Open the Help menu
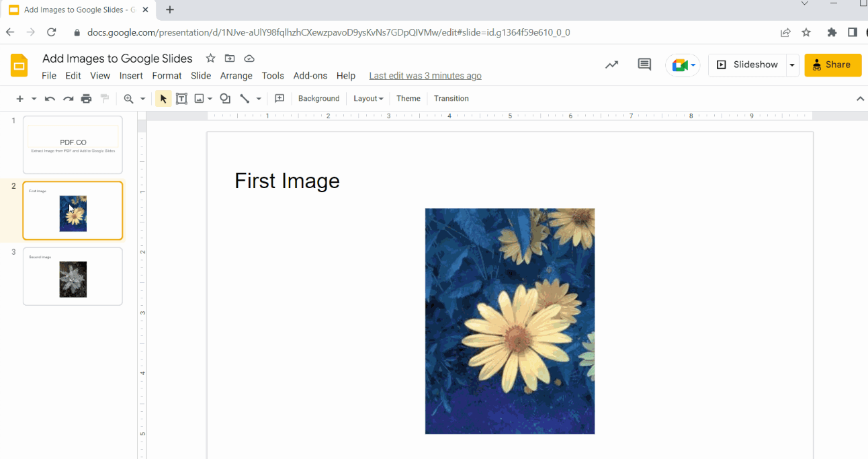The height and width of the screenshot is (459, 868). pyautogui.click(x=346, y=76)
